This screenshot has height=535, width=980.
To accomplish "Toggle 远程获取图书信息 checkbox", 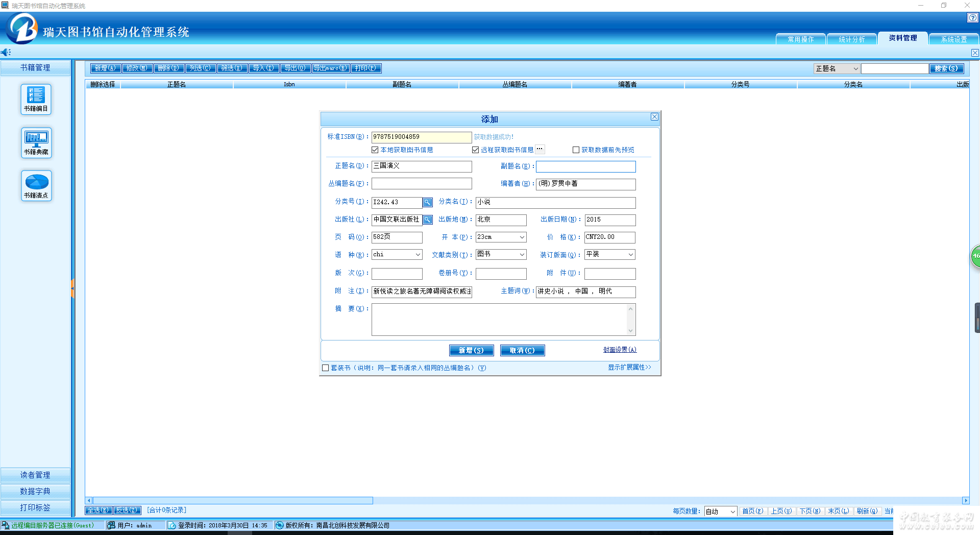I will [476, 150].
